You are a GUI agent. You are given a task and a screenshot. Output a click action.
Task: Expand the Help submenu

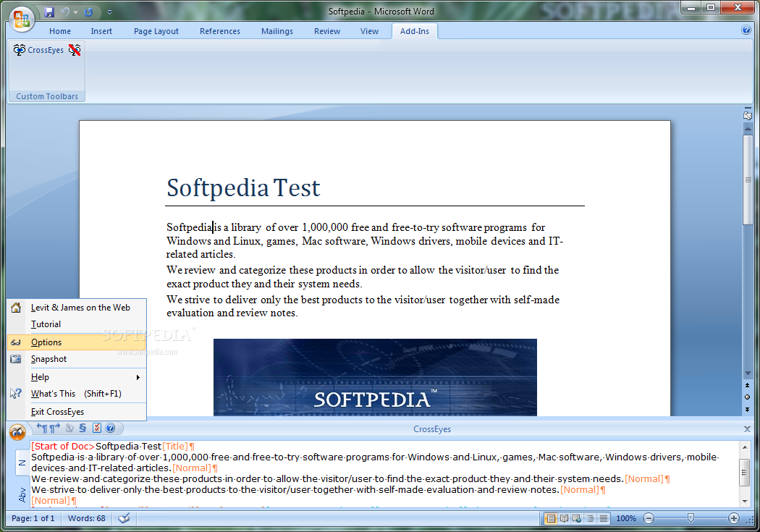point(77,377)
